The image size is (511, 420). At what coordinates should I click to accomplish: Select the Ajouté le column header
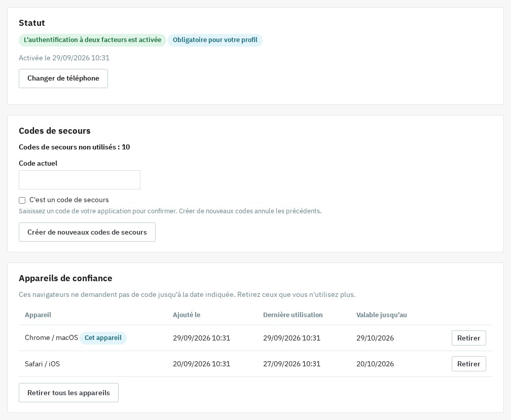(187, 315)
